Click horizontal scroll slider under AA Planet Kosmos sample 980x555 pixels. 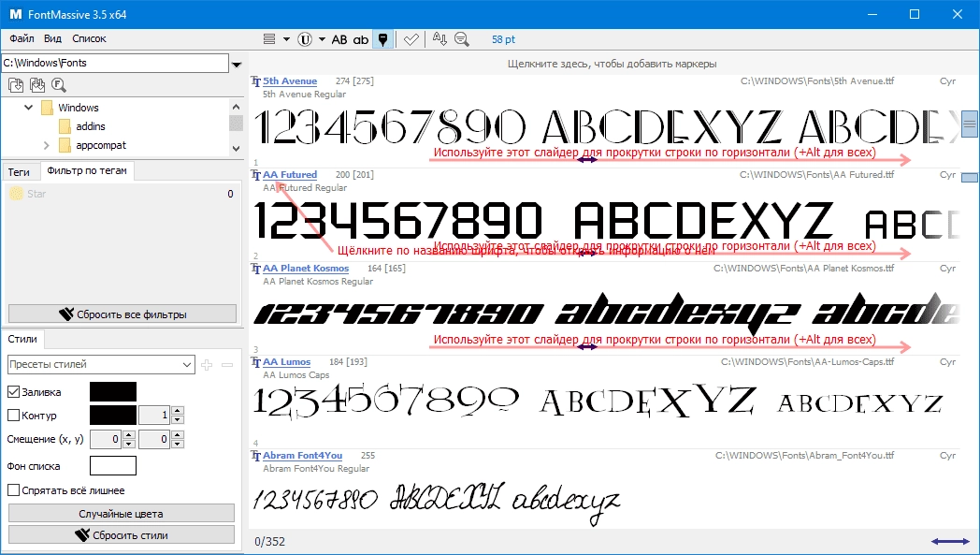click(x=587, y=346)
